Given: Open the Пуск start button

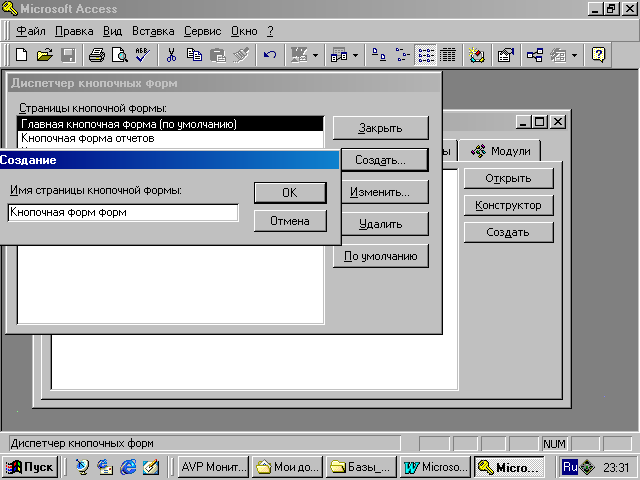Looking at the screenshot, I should tap(30, 467).
